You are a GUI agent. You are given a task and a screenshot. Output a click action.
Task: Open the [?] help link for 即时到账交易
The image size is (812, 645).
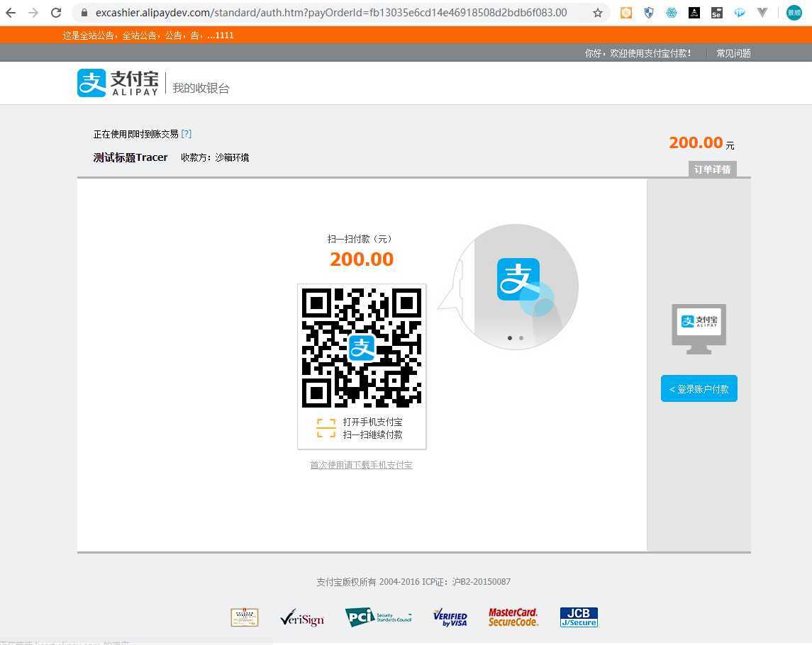click(187, 133)
